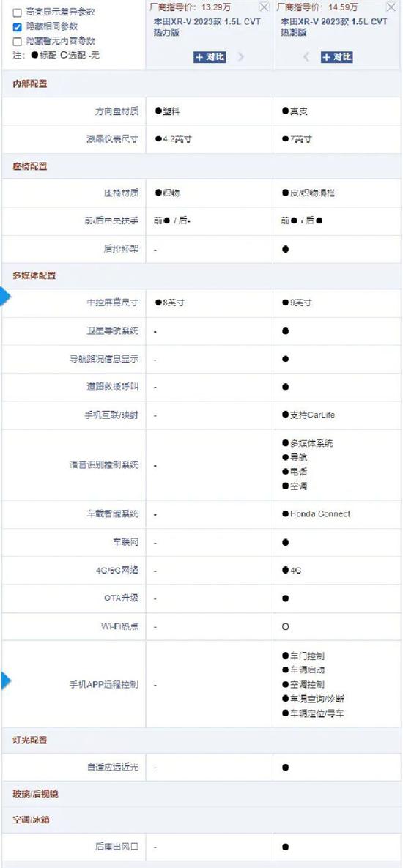Move 热潮版 column left with the arrow
Image resolution: width=403 pixels, height=868 pixels.
(x=306, y=56)
